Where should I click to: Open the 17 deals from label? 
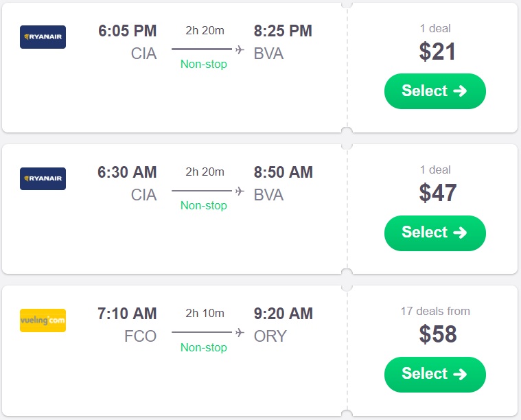point(435,311)
